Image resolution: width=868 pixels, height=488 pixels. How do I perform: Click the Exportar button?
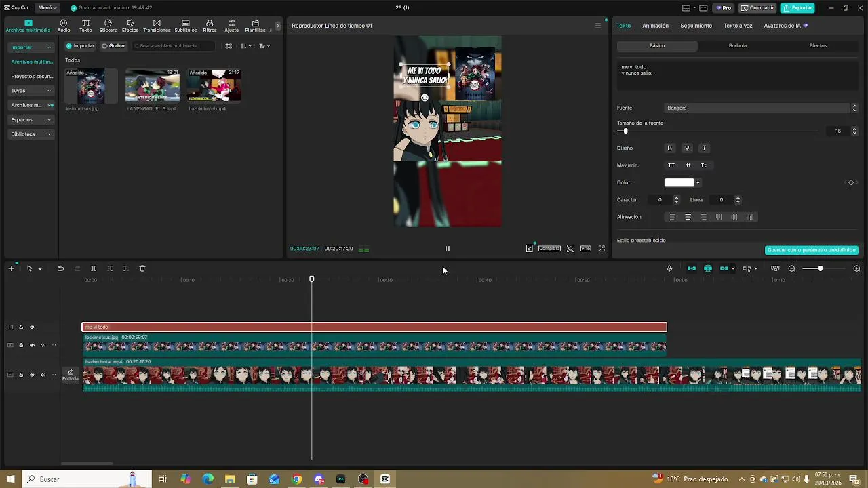pos(797,8)
